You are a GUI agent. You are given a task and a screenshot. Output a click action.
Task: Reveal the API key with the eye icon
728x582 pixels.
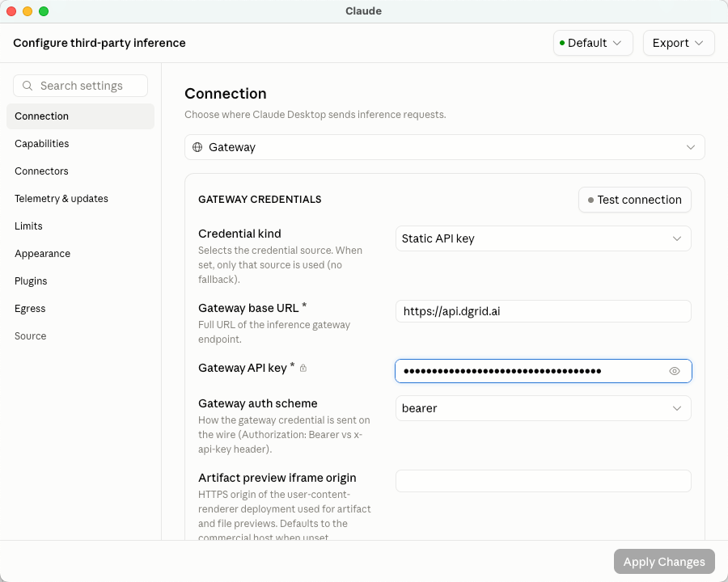[x=675, y=371]
